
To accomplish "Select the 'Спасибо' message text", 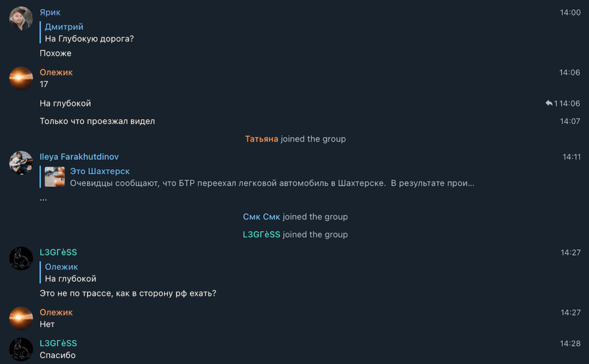I will pyautogui.click(x=58, y=355).
